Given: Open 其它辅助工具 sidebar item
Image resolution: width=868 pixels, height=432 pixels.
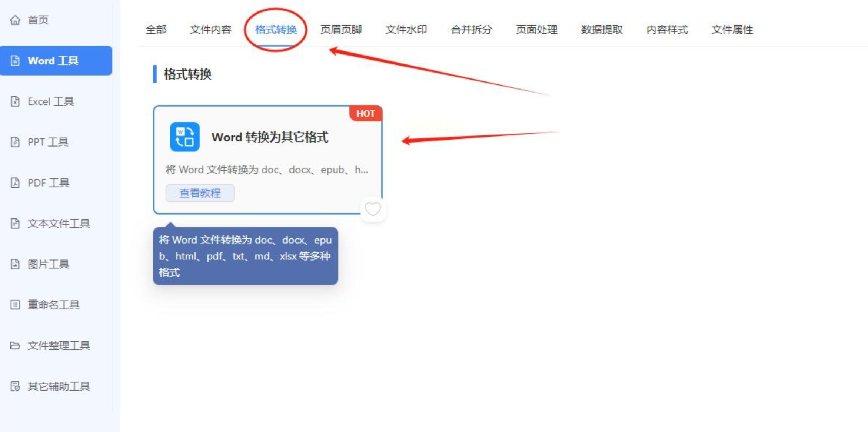Looking at the screenshot, I should coord(59,386).
